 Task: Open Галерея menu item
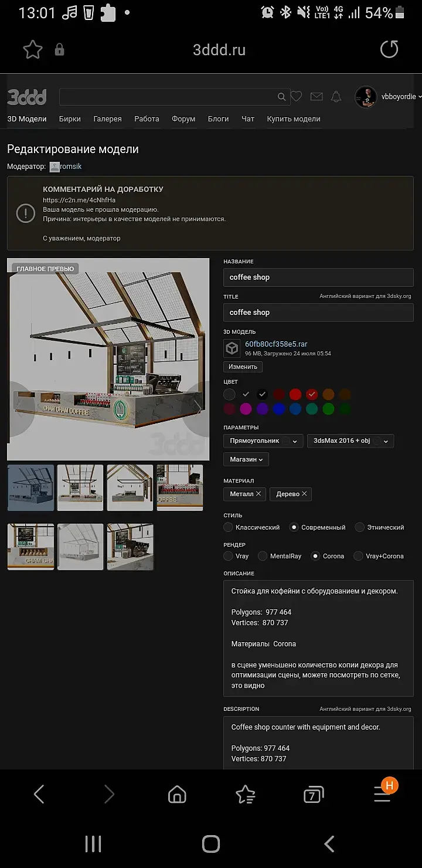(x=108, y=118)
